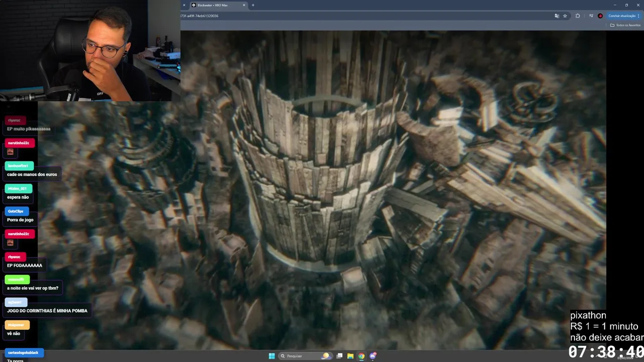Click the Concluir atualização button
This screenshot has width=644, height=362.
624,16
